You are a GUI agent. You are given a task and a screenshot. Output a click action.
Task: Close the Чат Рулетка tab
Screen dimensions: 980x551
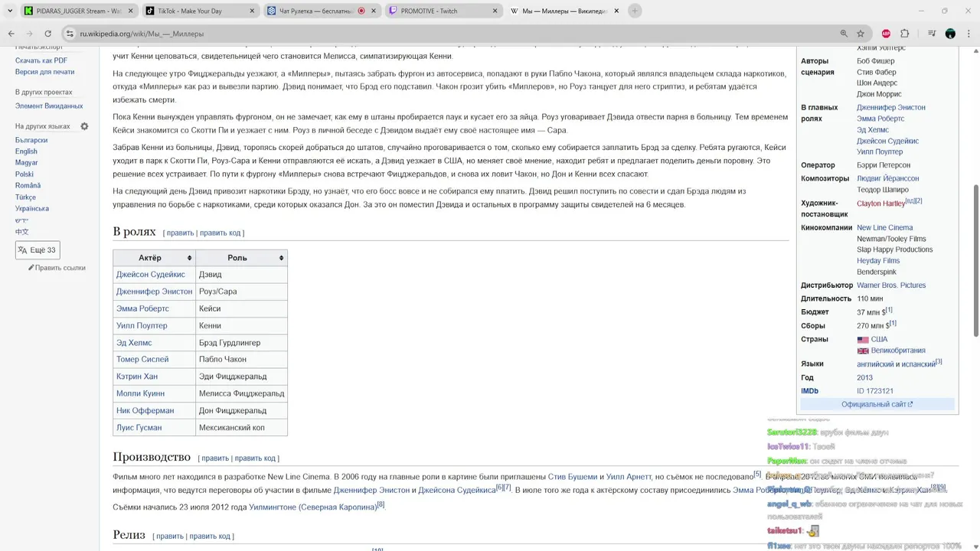coord(374,11)
